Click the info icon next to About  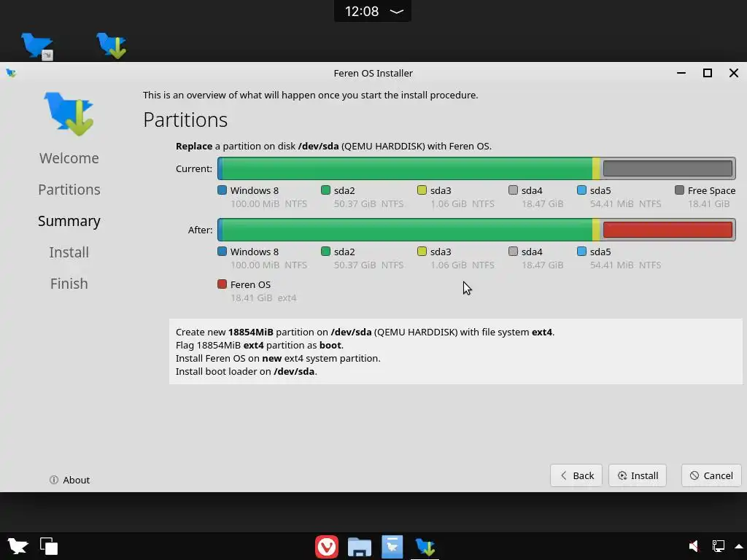(x=54, y=480)
